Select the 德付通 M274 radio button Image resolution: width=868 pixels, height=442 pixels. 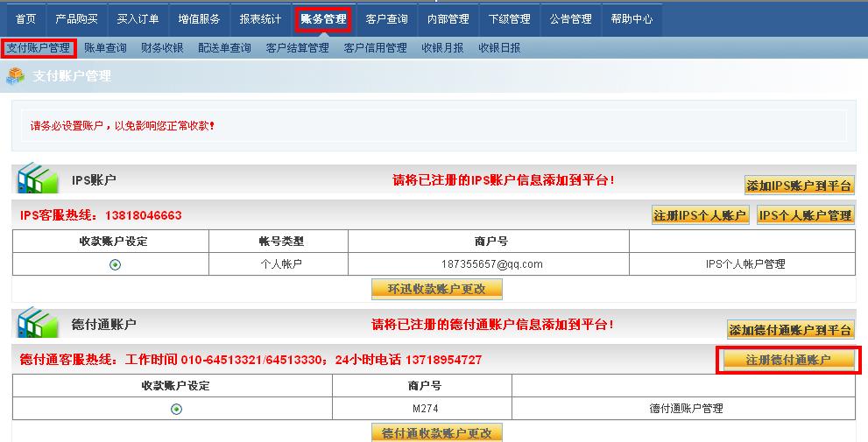click(176, 409)
